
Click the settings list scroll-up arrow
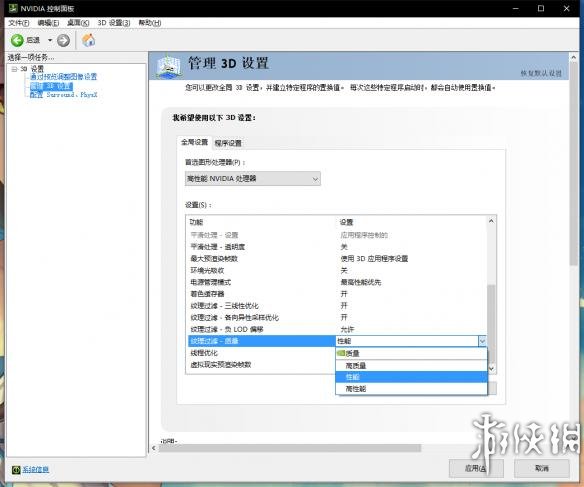tap(491, 221)
